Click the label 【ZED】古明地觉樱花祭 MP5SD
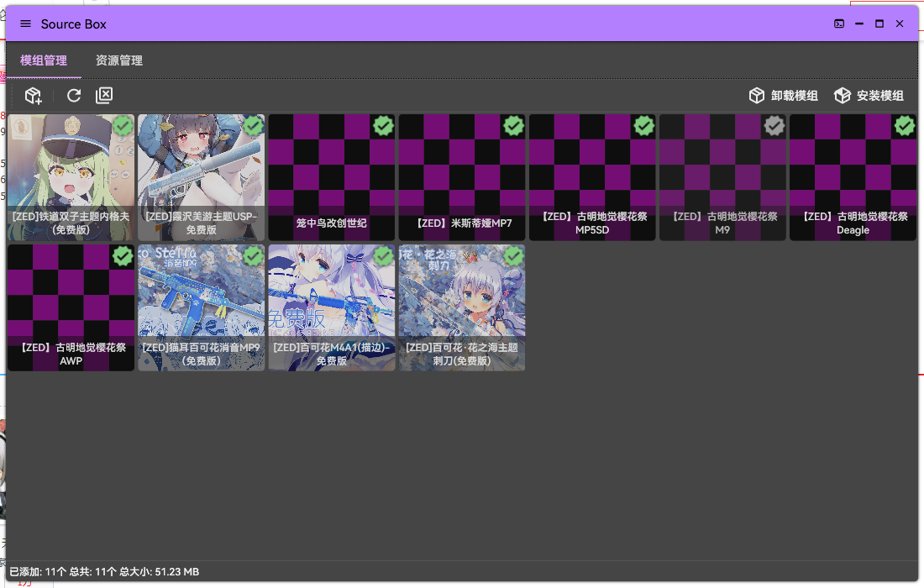This screenshot has width=924, height=588. 592,223
